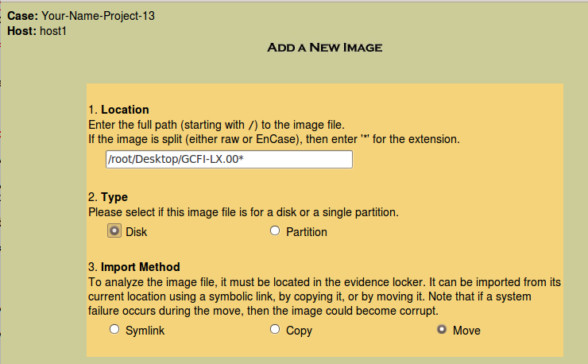Choose the Copy import method radio button
588x364 pixels.
click(x=275, y=330)
